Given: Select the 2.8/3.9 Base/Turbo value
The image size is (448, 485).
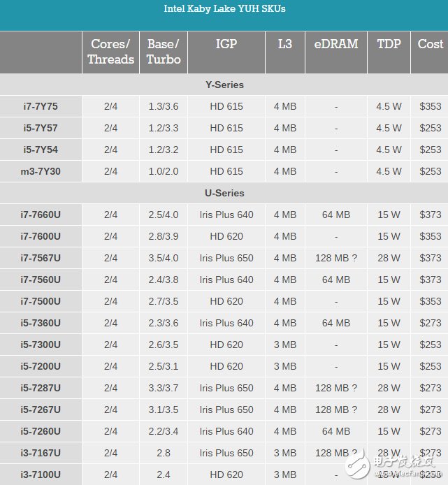Looking at the screenshot, I should 164,236.
